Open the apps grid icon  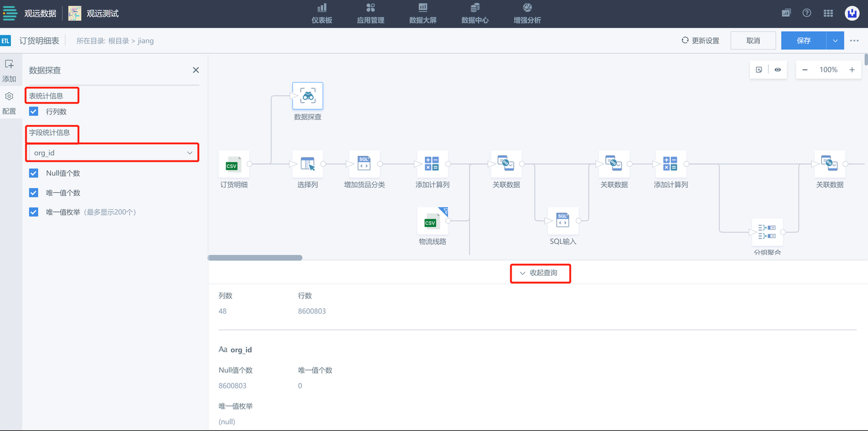[x=828, y=13]
